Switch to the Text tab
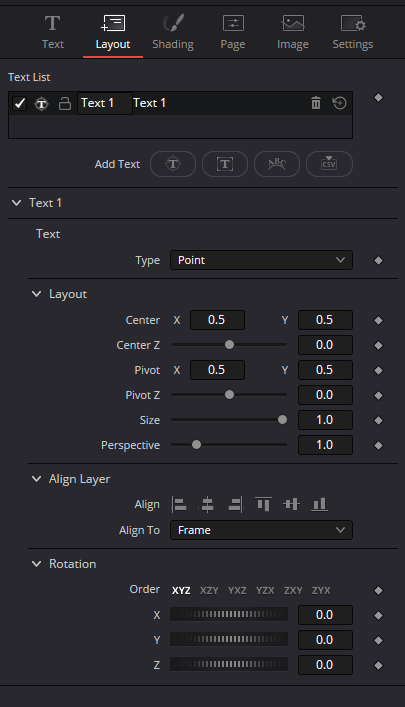 click(53, 32)
